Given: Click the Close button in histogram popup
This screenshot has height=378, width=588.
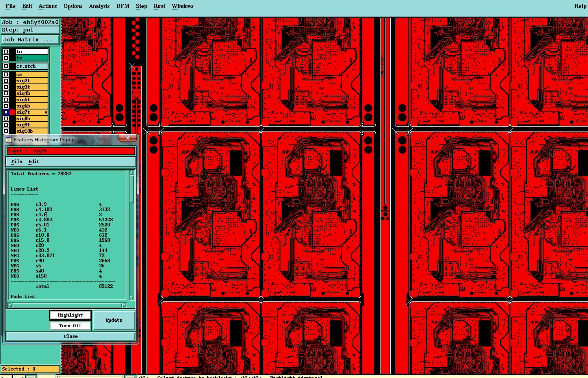Looking at the screenshot, I should 71,336.
